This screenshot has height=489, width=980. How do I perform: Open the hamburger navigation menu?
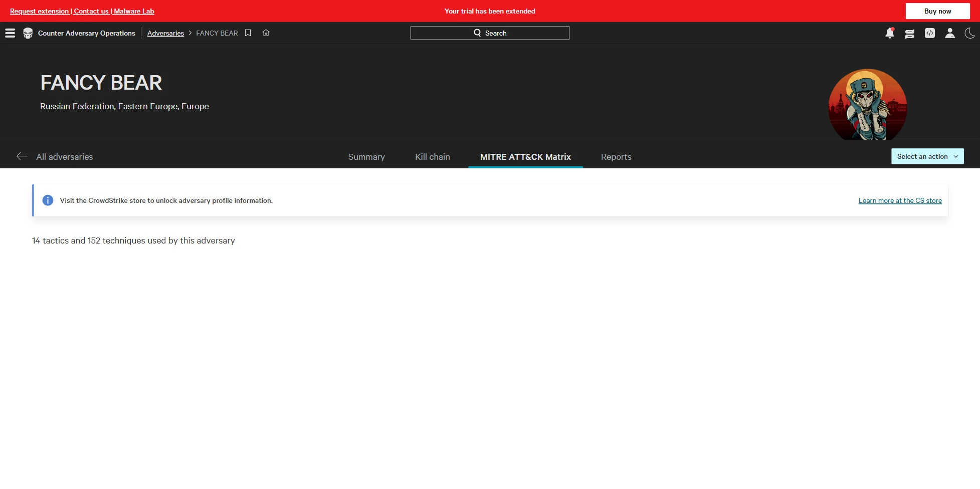tap(10, 33)
